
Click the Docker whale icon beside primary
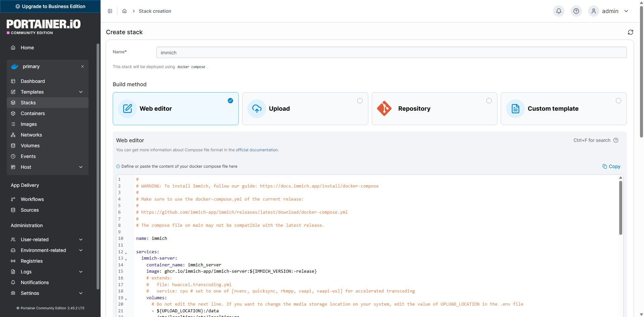pyautogui.click(x=15, y=66)
